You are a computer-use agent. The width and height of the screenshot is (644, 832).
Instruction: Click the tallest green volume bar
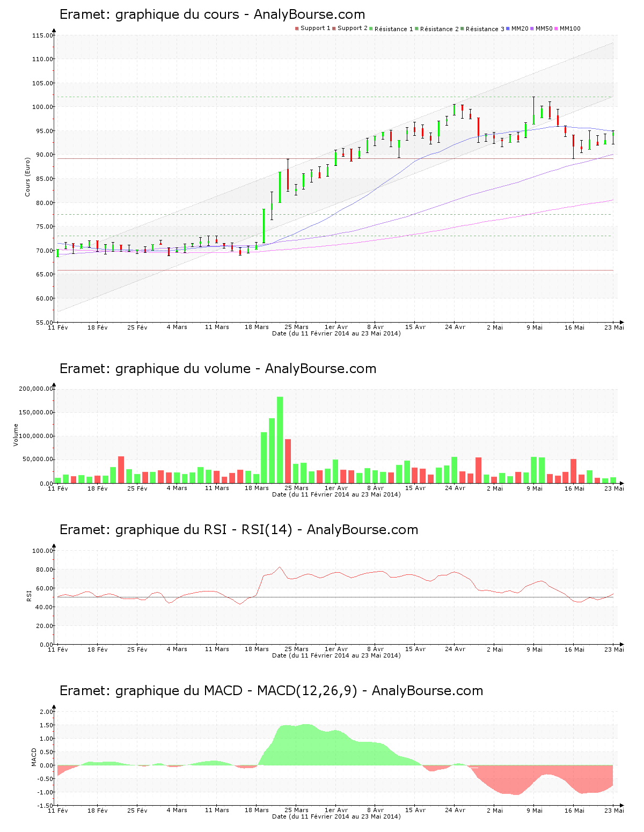click(280, 440)
